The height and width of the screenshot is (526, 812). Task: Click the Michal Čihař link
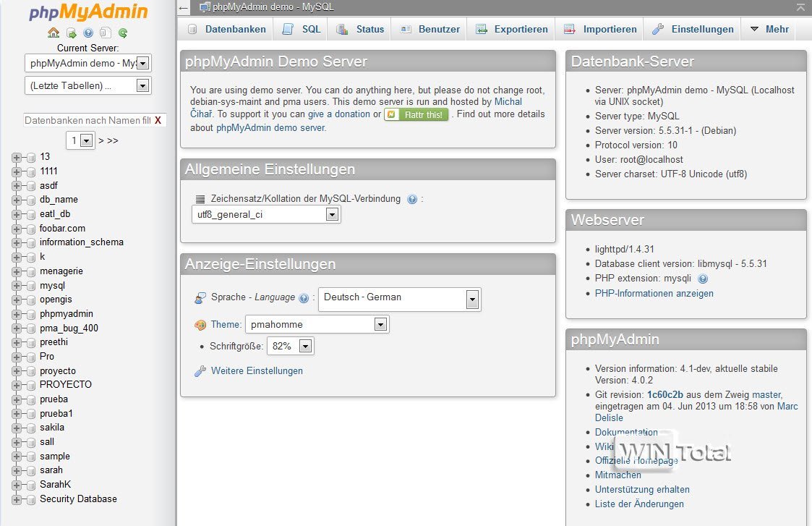coord(508,101)
